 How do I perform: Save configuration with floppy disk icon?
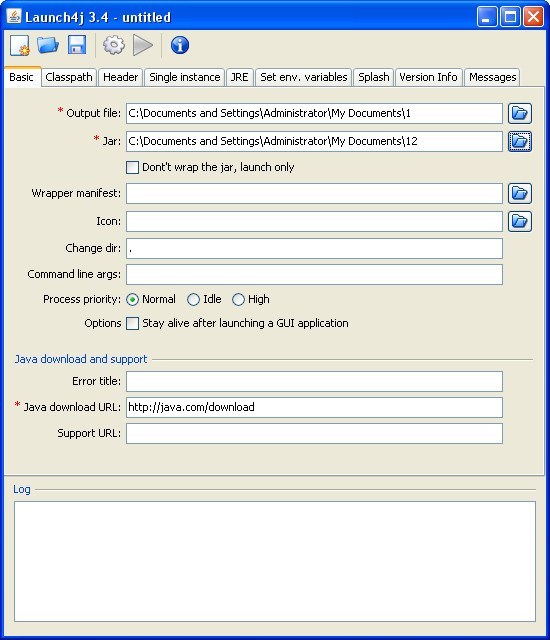tap(77, 45)
